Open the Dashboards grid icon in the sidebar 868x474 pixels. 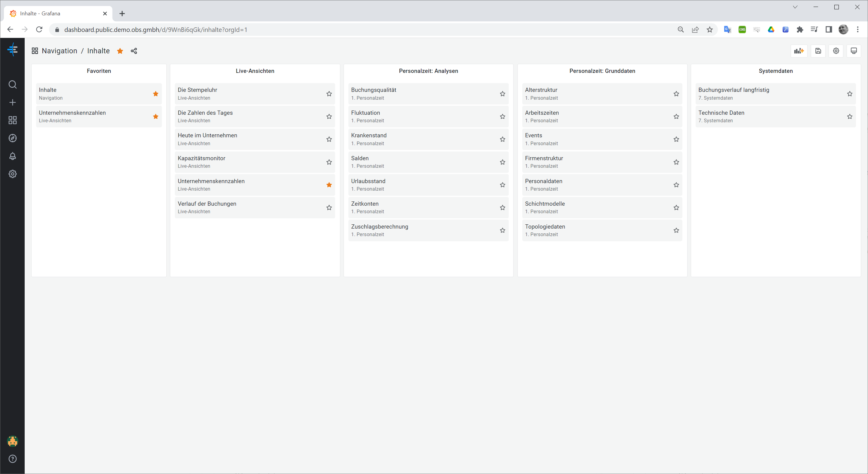(12, 120)
